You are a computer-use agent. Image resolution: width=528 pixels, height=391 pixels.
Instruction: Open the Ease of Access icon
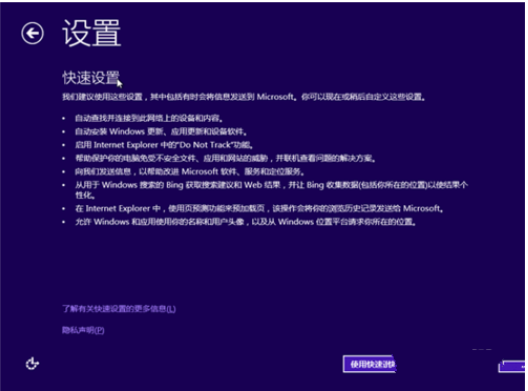pyautogui.click(x=32, y=364)
